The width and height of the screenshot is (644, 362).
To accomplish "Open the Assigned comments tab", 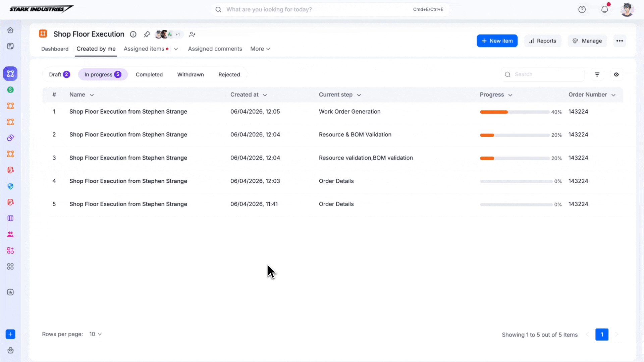I will 215,49.
